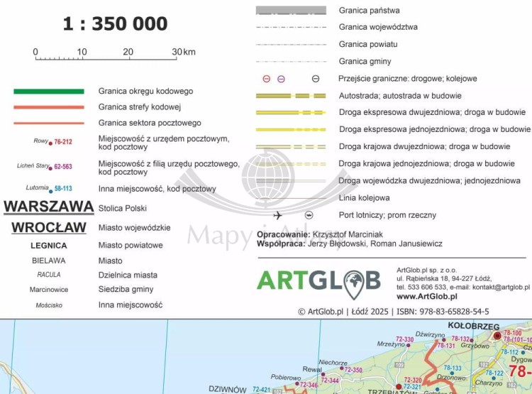Click the purple border crossing symbol
532x394 pixels.
pyautogui.click(x=282, y=79)
